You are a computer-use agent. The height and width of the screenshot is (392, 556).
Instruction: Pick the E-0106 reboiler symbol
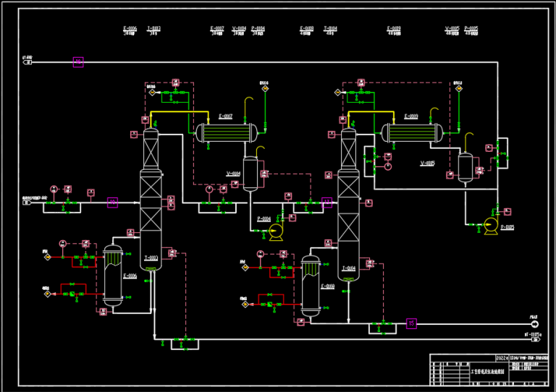click(112, 275)
